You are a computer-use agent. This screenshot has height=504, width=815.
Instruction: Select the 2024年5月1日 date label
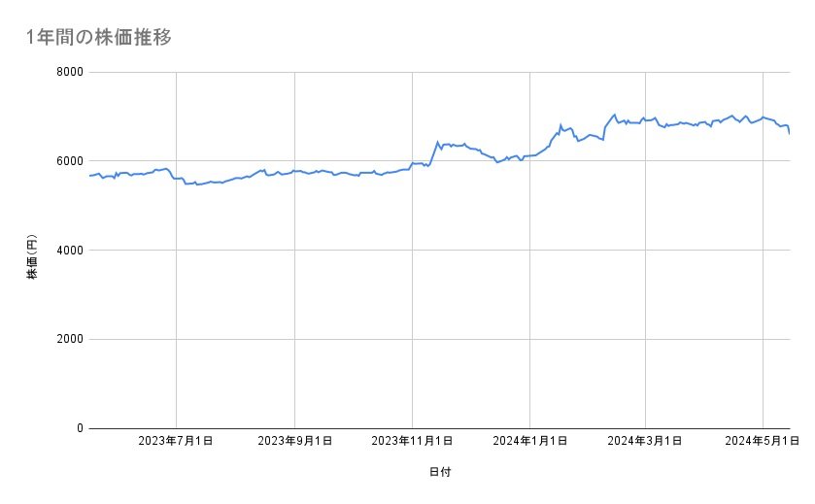[x=763, y=442]
